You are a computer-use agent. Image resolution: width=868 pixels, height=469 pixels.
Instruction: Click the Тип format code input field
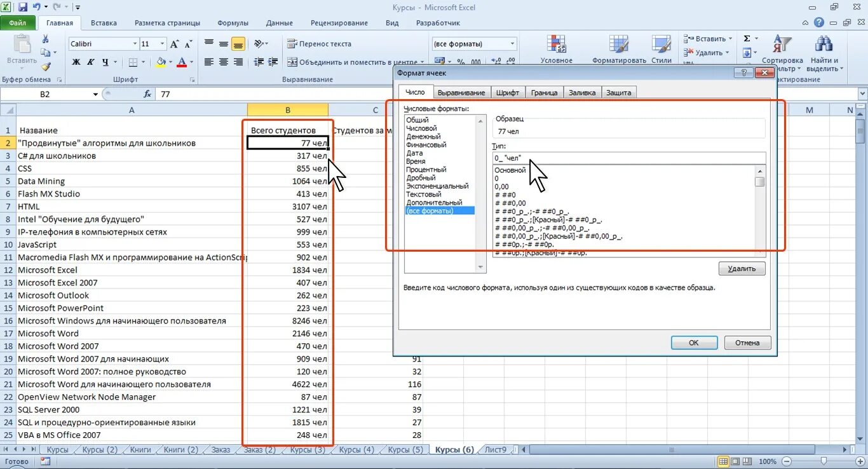628,158
